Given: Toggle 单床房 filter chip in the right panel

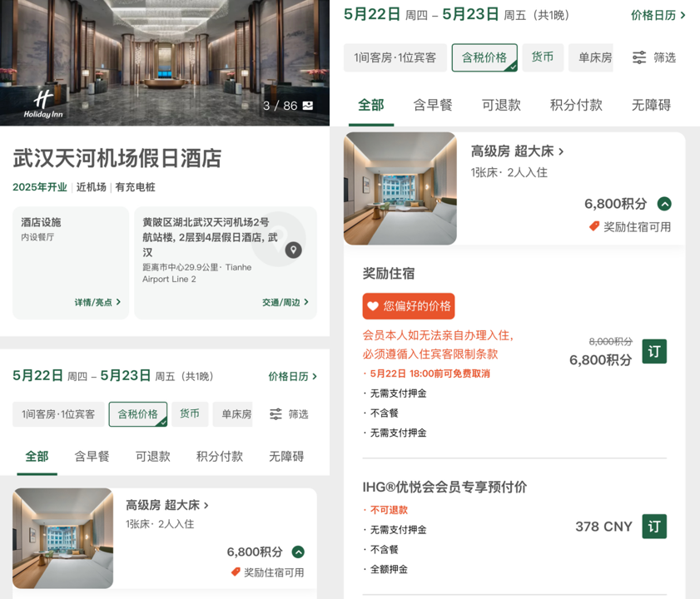Looking at the screenshot, I should (x=591, y=57).
